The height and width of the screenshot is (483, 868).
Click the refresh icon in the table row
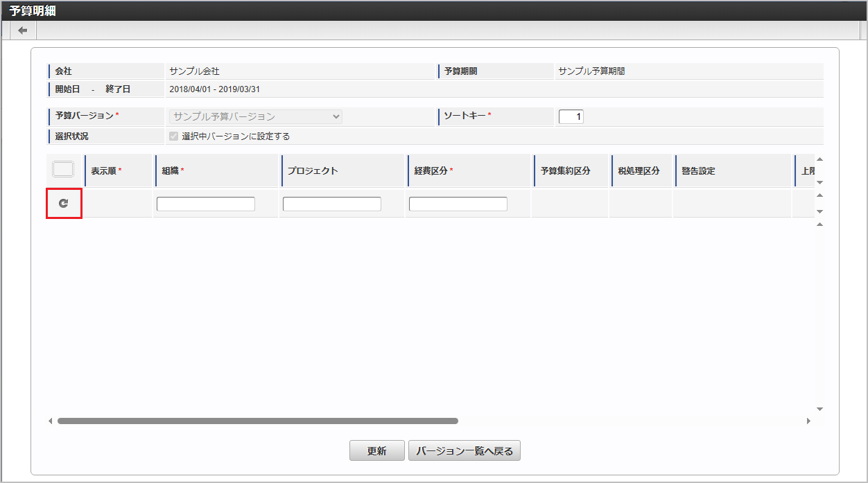point(64,203)
